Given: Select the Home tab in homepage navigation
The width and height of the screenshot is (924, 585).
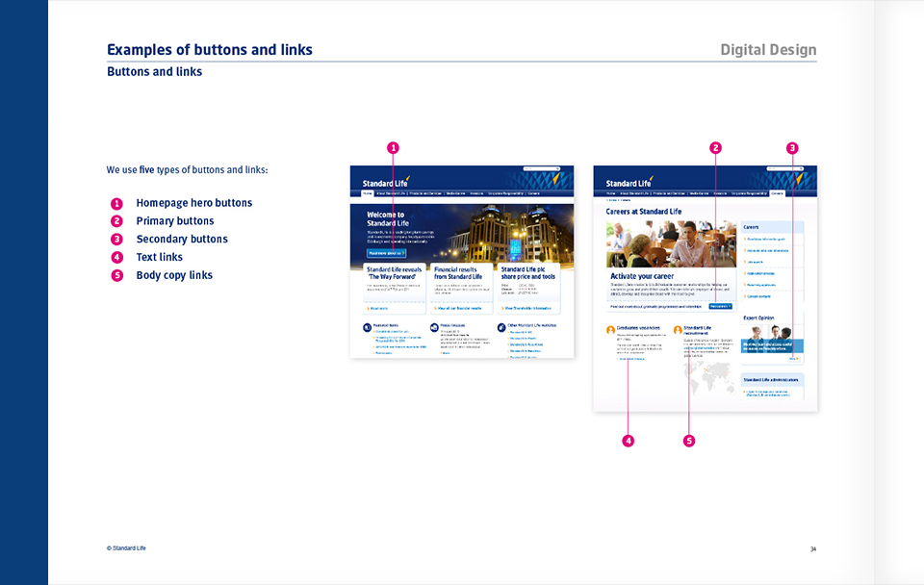Looking at the screenshot, I should pos(367,193).
